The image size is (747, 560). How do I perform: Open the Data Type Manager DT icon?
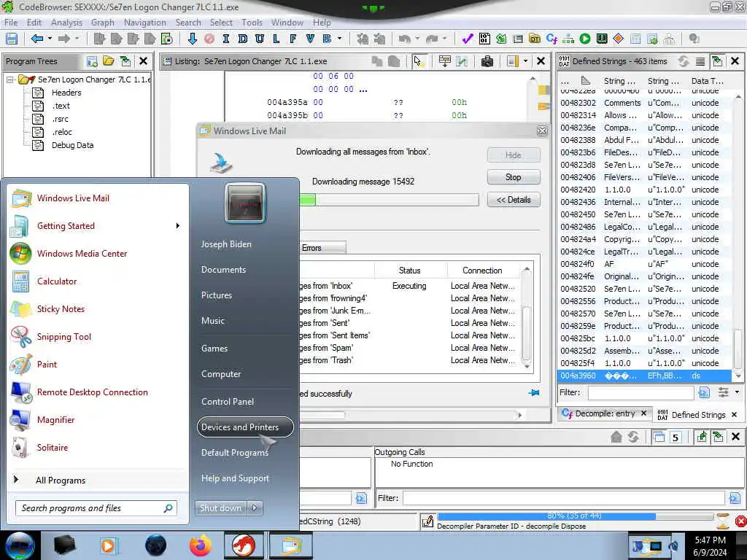click(535, 39)
